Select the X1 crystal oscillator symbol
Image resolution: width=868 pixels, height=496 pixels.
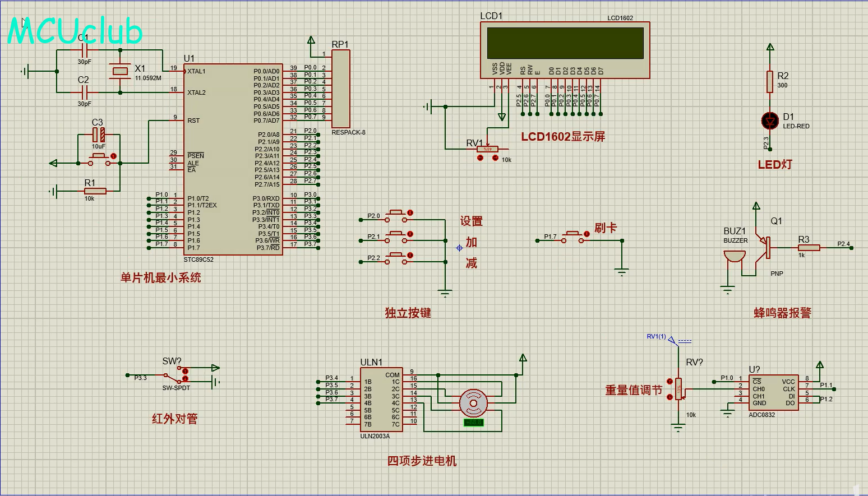(120, 71)
